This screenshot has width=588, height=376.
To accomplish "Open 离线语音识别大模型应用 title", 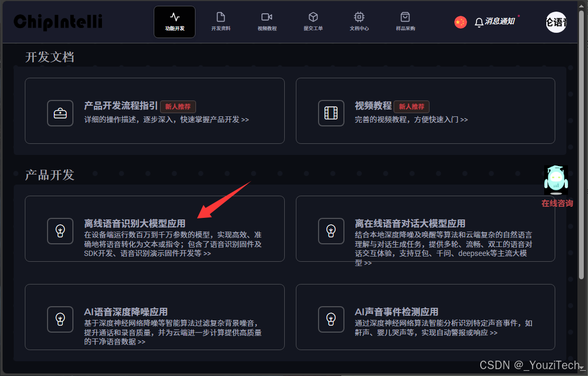I will (x=135, y=224).
